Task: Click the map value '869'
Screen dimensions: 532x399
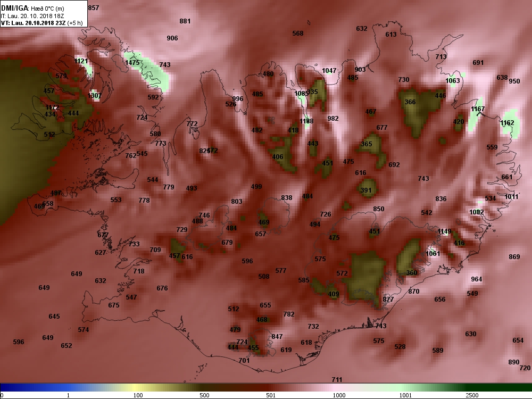Action: click(514, 257)
